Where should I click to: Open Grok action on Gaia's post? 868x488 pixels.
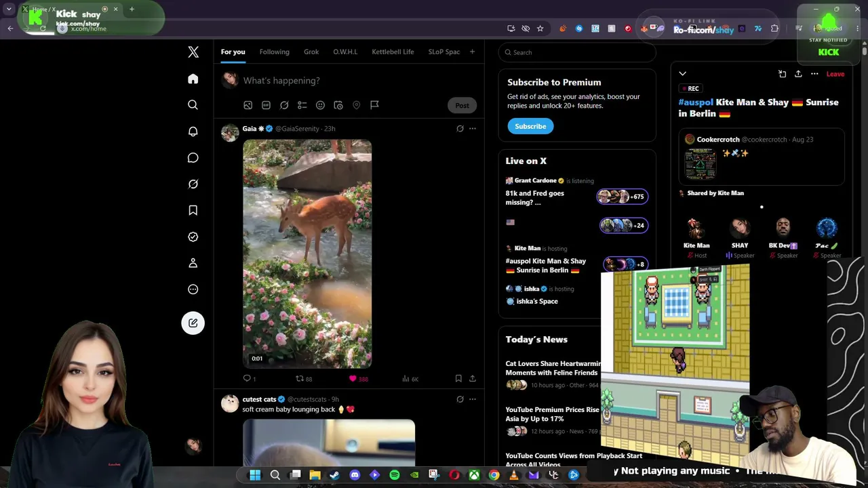click(460, 129)
